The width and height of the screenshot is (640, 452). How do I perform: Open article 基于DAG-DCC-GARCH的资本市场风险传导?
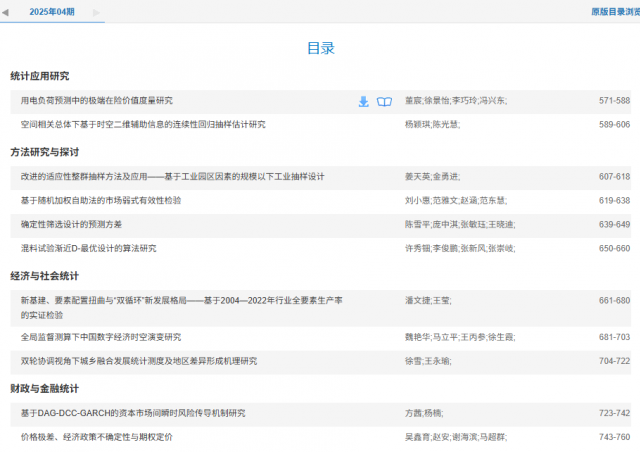[x=133, y=413]
